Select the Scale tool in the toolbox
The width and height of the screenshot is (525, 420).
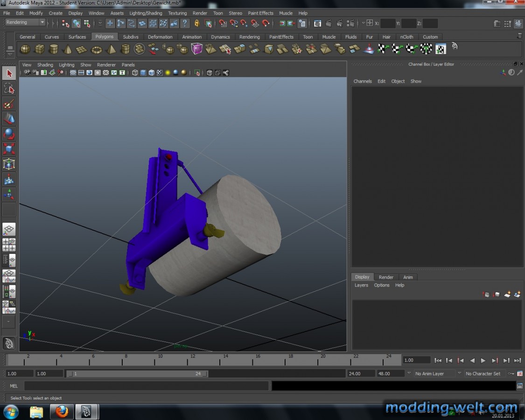click(9, 149)
